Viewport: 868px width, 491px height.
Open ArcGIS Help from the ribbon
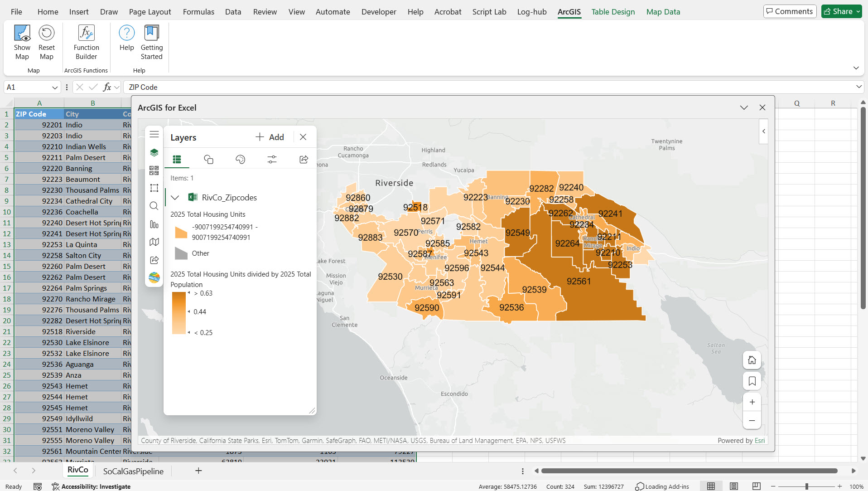(126, 38)
